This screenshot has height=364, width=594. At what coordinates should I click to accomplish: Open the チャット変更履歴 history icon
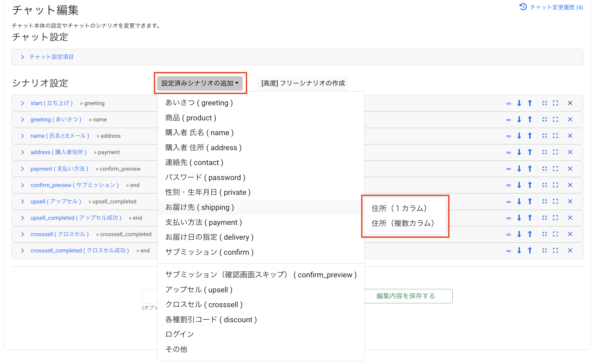click(523, 7)
